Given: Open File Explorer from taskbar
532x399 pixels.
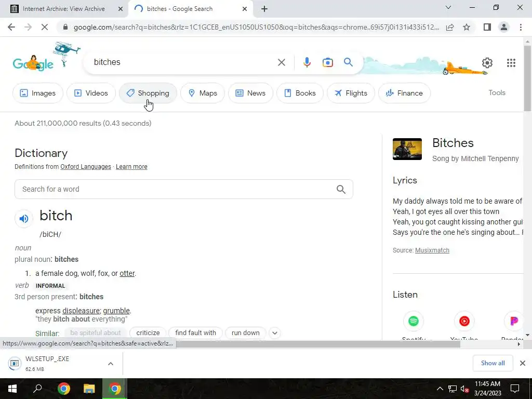Looking at the screenshot, I should tap(89, 389).
